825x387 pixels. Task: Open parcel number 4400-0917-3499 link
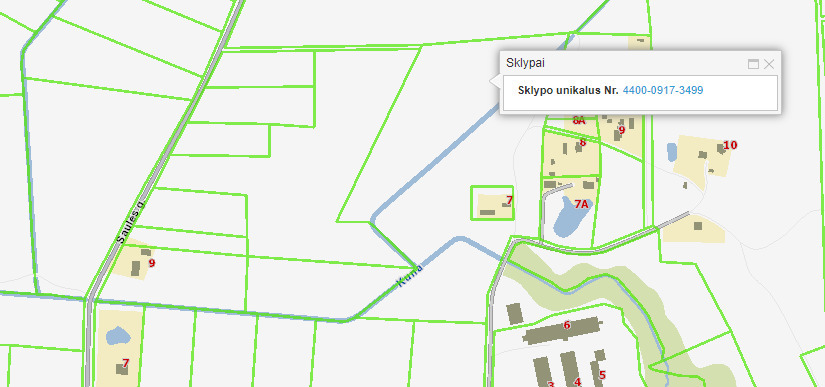coord(663,90)
